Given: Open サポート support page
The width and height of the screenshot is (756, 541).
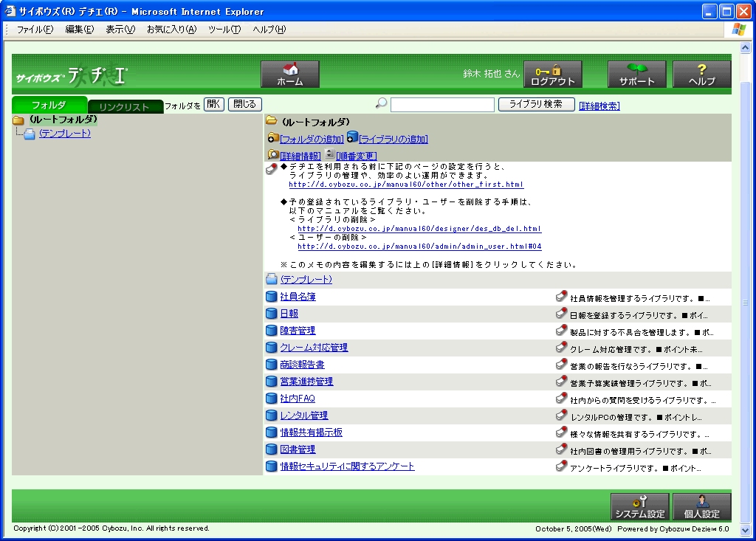Looking at the screenshot, I should [x=637, y=75].
